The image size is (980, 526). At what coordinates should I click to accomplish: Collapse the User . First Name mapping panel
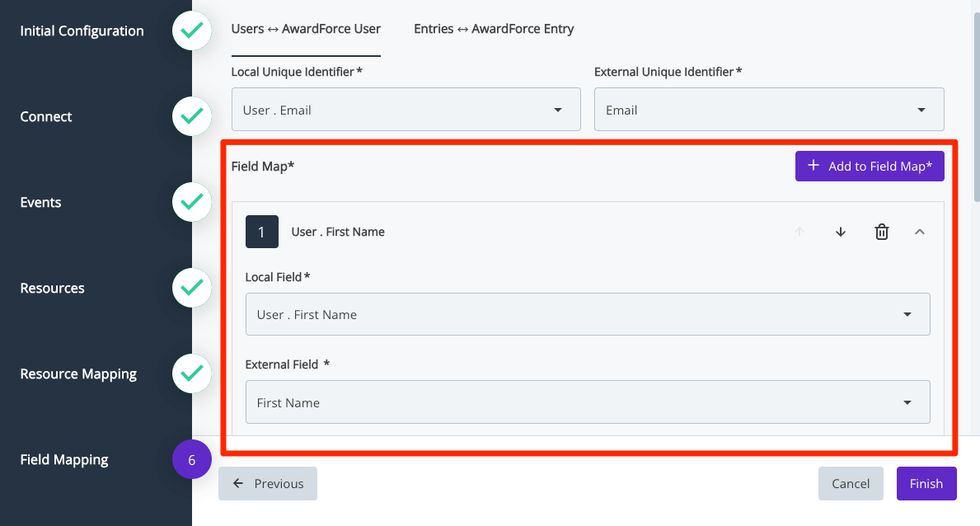(919, 232)
